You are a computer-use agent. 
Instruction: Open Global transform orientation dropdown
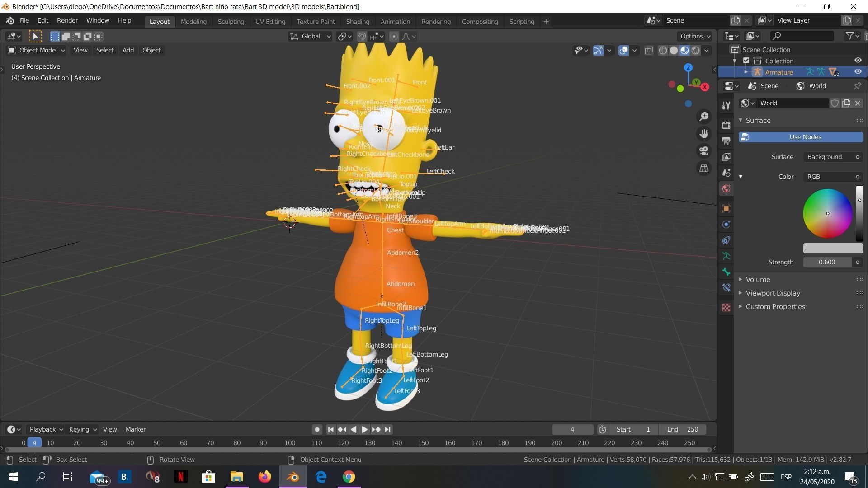pos(310,37)
